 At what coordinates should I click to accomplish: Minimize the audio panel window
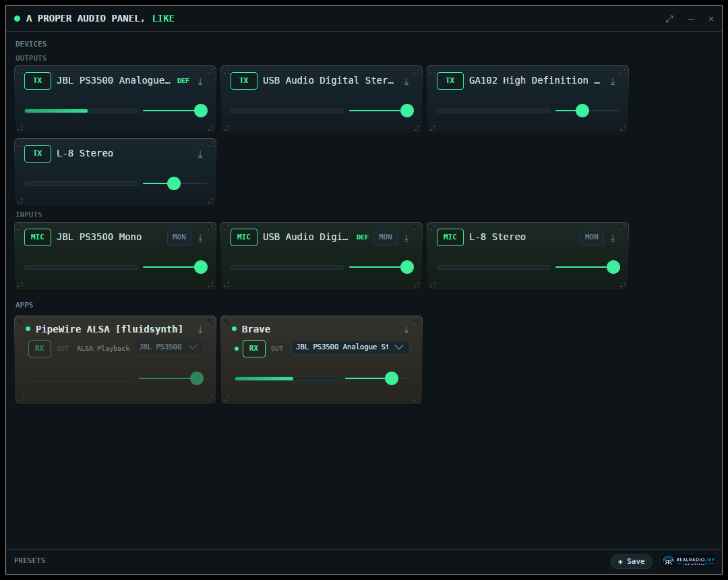[x=691, y=19]
